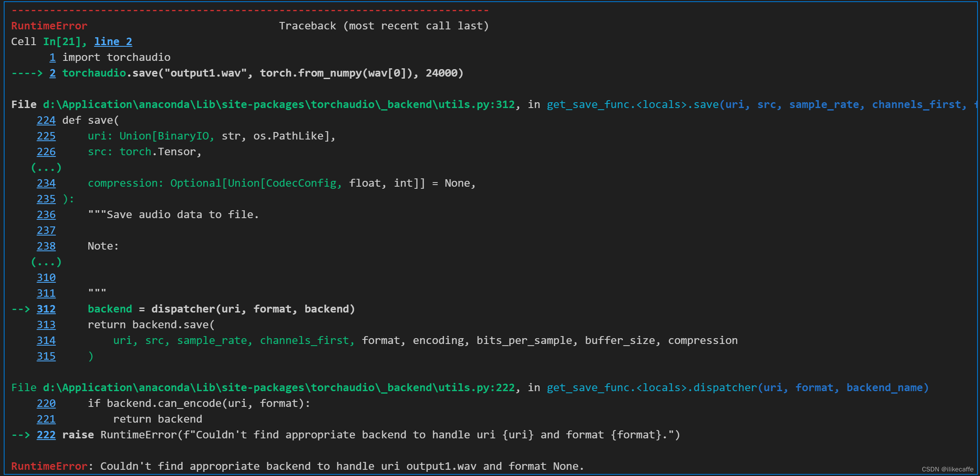980x476 pixels.
Task: Open line 236 docstring link
Action: 46,215
